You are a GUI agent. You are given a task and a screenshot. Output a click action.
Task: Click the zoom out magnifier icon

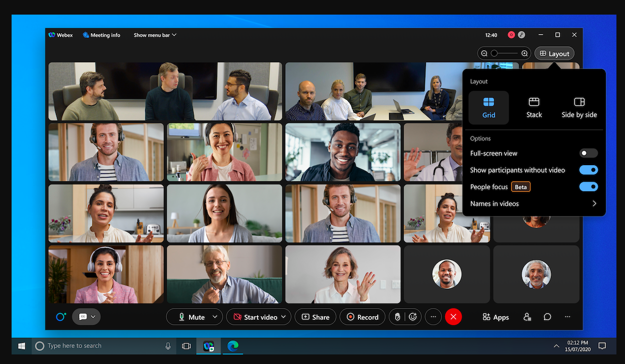[x=484, y=53]
